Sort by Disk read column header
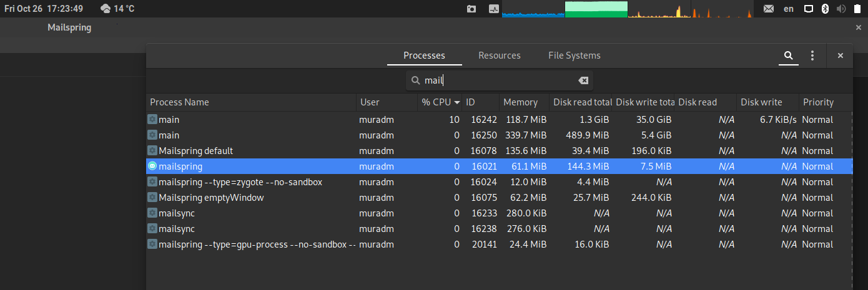 pos(706,102)
